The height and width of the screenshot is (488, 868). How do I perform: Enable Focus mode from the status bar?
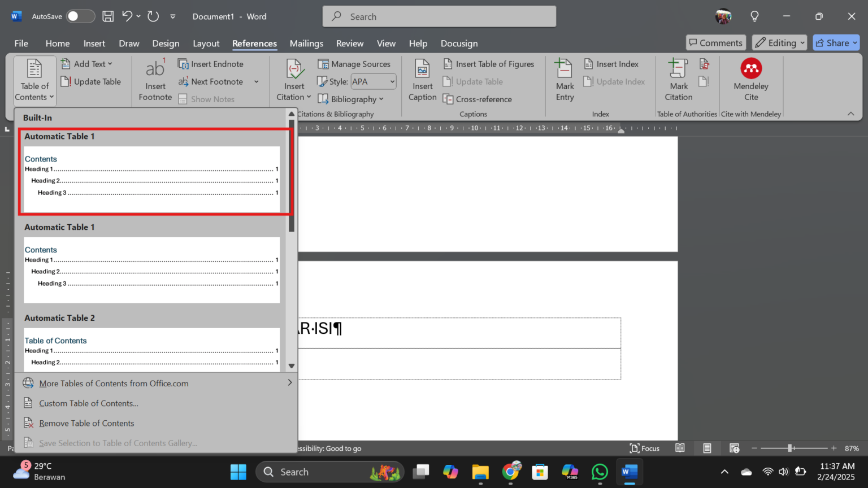(644, 448)
